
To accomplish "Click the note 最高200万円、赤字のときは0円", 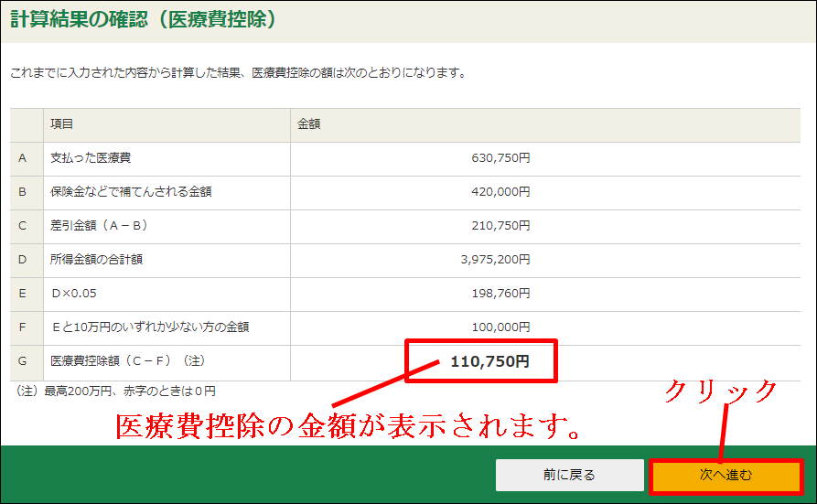I will 115,391.
